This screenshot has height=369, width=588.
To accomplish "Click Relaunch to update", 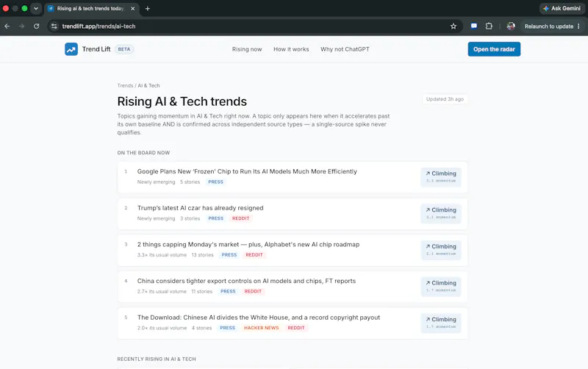I will tap(548, 26).
